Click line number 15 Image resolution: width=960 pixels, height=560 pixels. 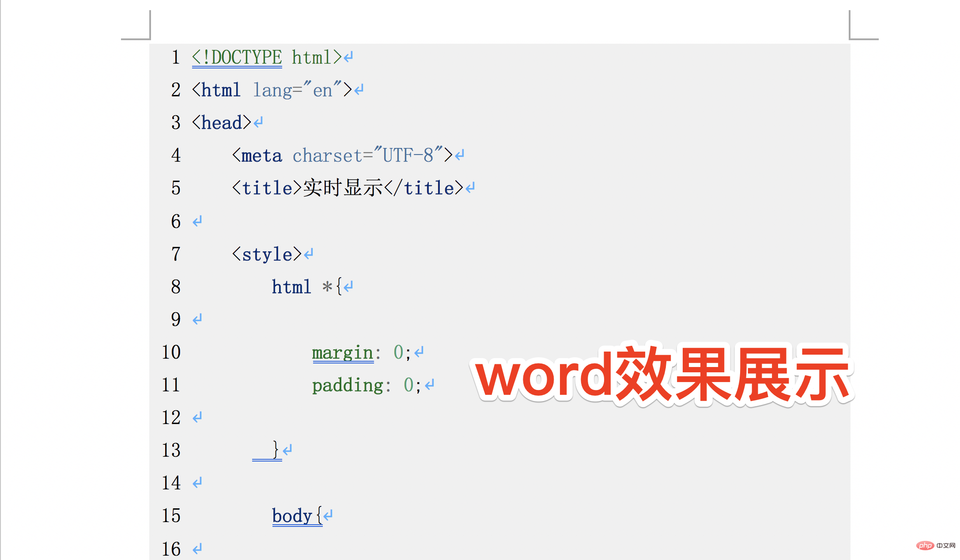point(171,516)
